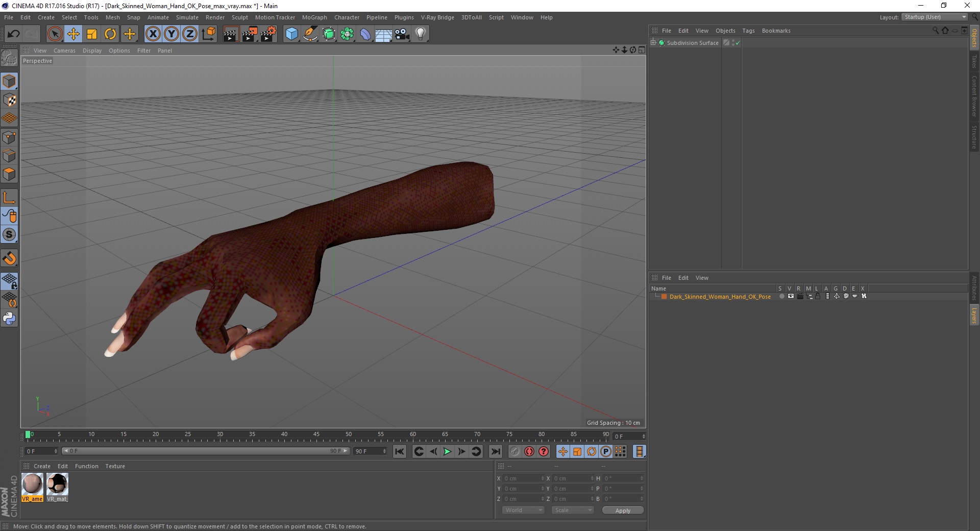Select the VR_ame material thumbnail
Screen dimensions: 980x531
point(32,488)
